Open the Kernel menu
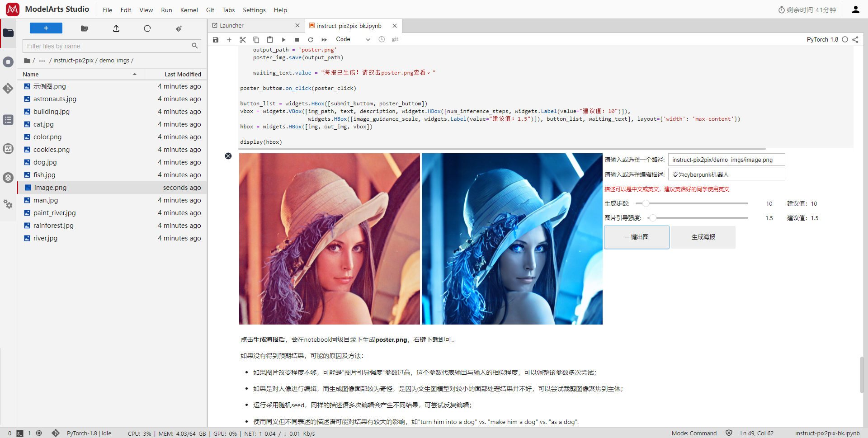868x438 pixels. point(189,10)
